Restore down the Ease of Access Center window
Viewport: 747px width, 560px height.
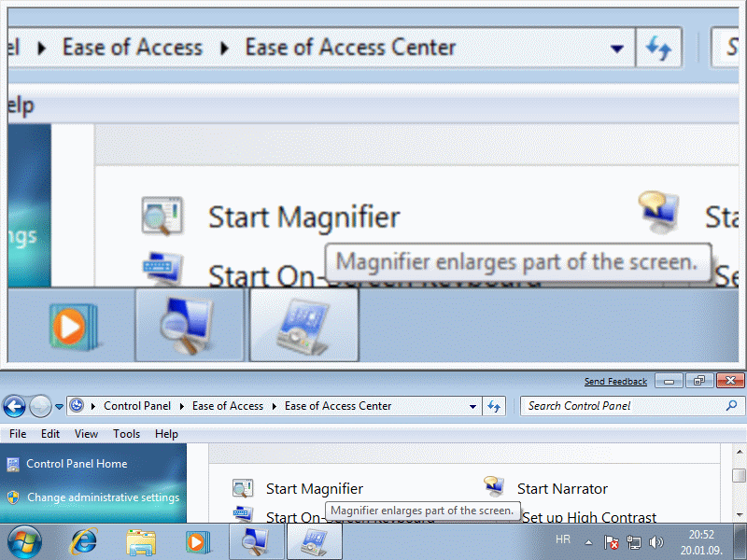click(699, 381)
